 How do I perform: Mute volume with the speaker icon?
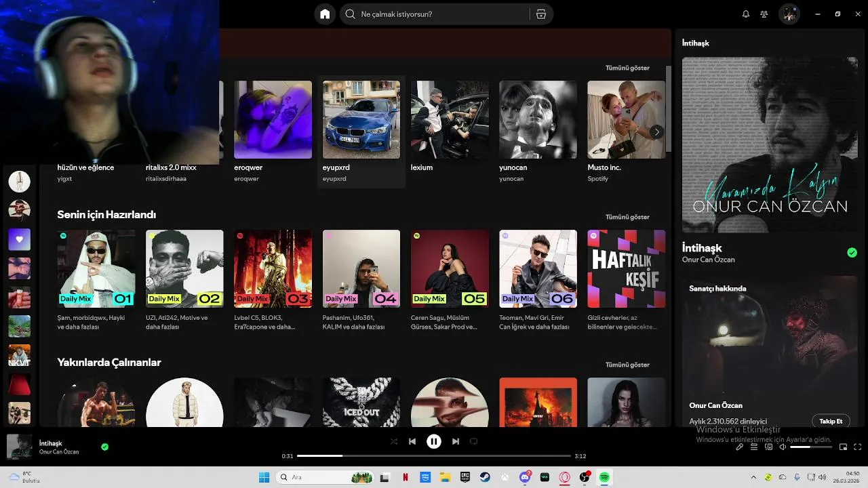783,447
